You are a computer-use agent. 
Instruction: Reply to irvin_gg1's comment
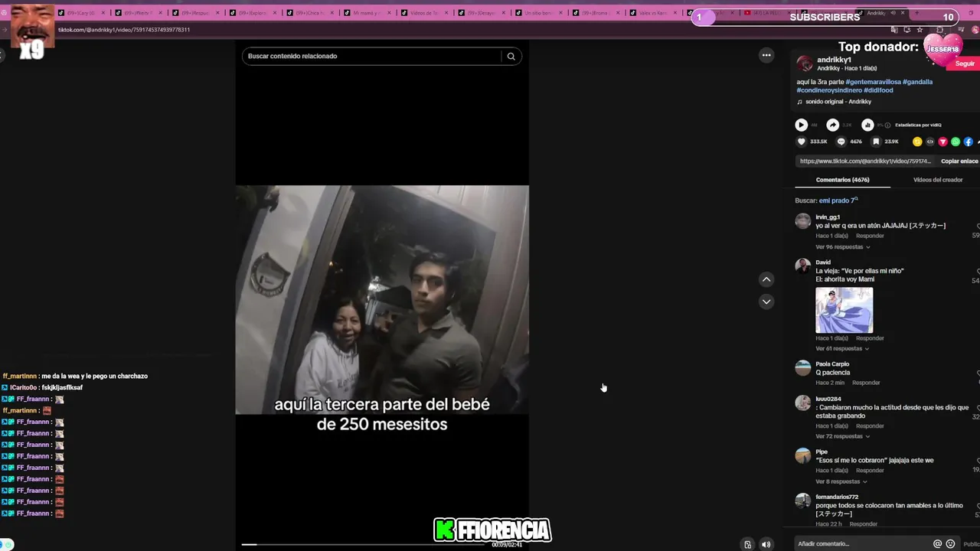870,236
